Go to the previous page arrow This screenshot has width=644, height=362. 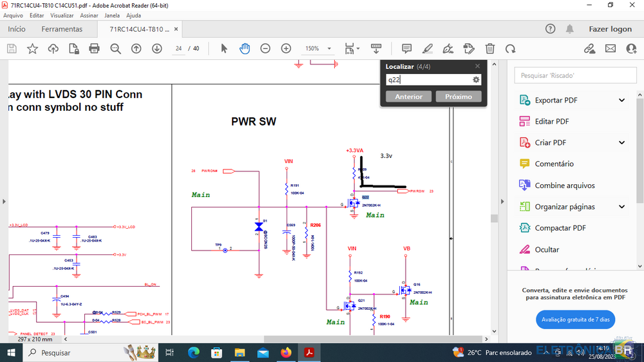tap(136, 49)
